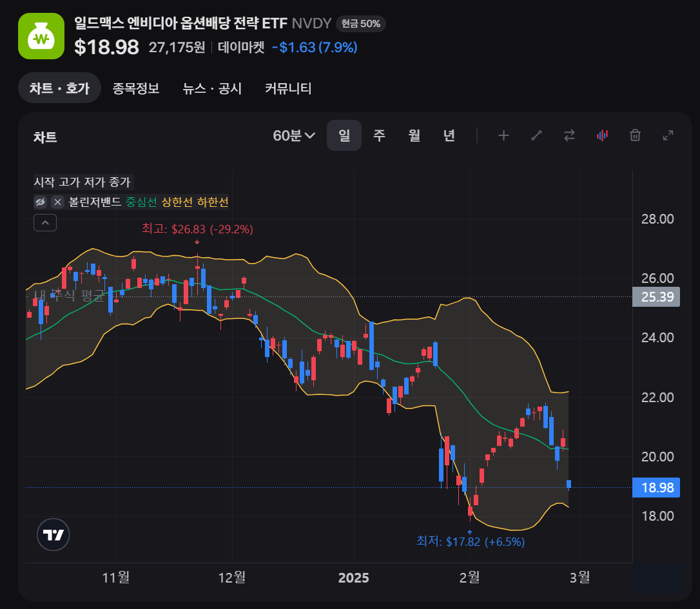700x609 pixels.
Task: Click the 현금 50% badge
Action: (x=361, y=24)
